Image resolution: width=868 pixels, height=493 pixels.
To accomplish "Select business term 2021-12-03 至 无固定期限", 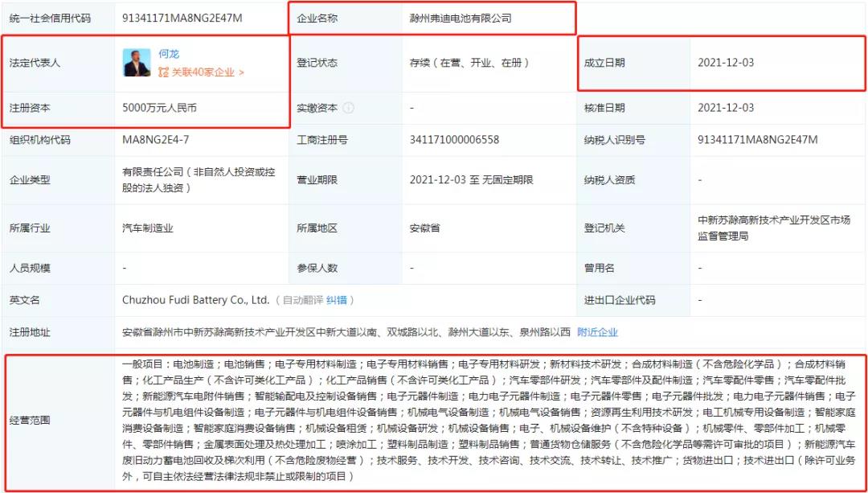I will tap(472, 180).
